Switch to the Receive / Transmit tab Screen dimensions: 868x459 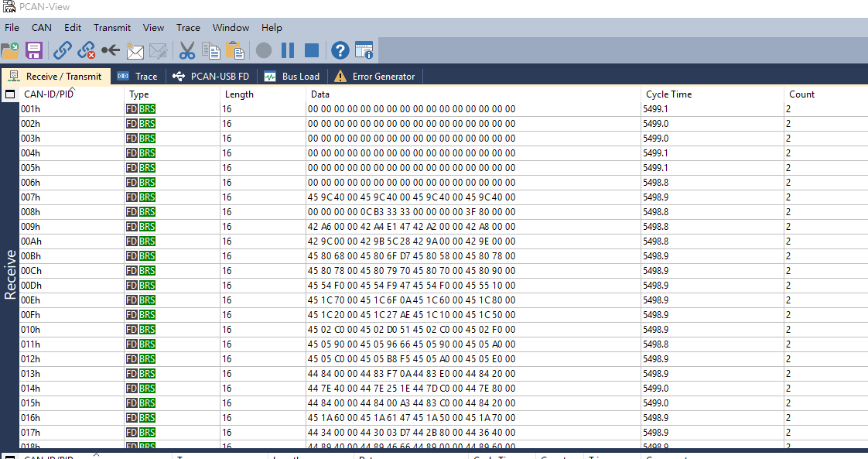pos(56,77)
